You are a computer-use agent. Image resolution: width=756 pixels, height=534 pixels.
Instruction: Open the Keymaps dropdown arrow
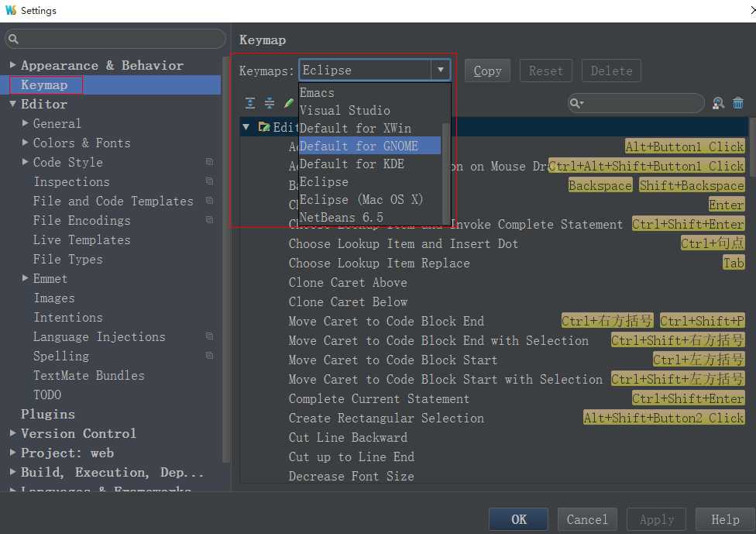441,70
